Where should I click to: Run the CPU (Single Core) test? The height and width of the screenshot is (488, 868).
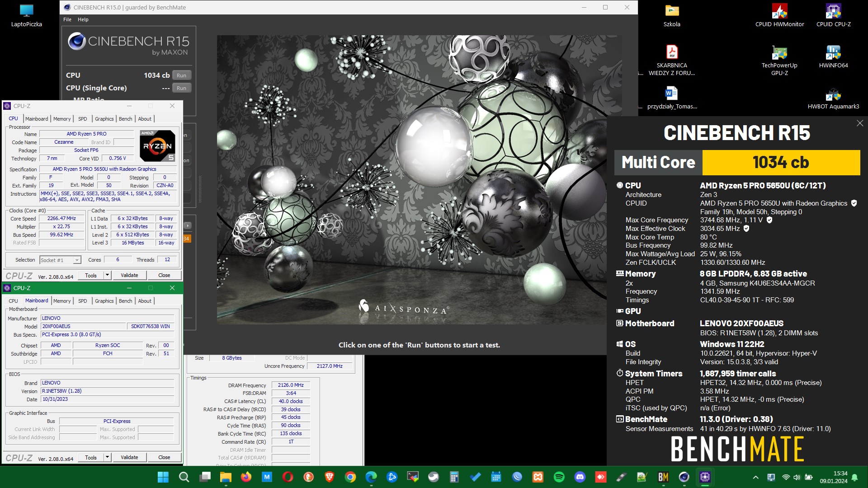point(181,88)
